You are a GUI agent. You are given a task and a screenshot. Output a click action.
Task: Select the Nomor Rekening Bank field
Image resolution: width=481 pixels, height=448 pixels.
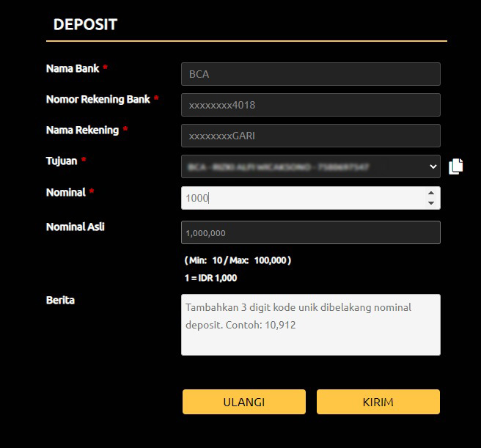pyautogui.click(x=310, y=105)
